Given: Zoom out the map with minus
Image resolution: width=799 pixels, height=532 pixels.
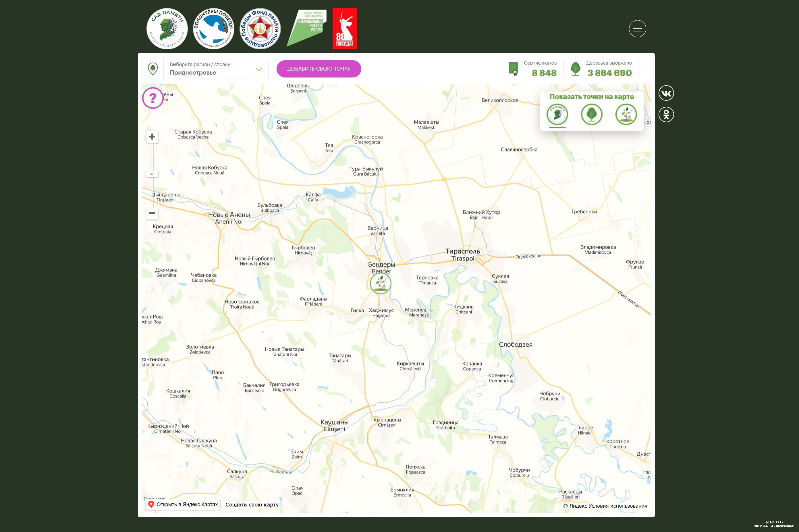Looking at the screenshot, I should [152, 213].
